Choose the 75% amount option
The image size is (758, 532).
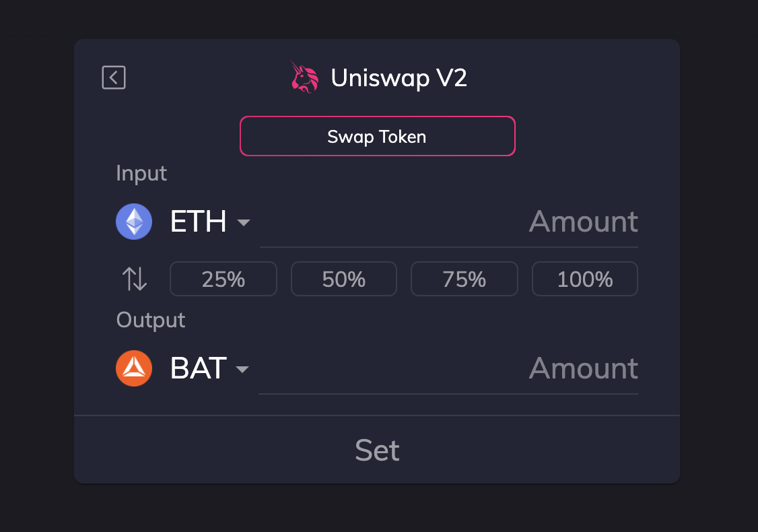click(464, 279)
